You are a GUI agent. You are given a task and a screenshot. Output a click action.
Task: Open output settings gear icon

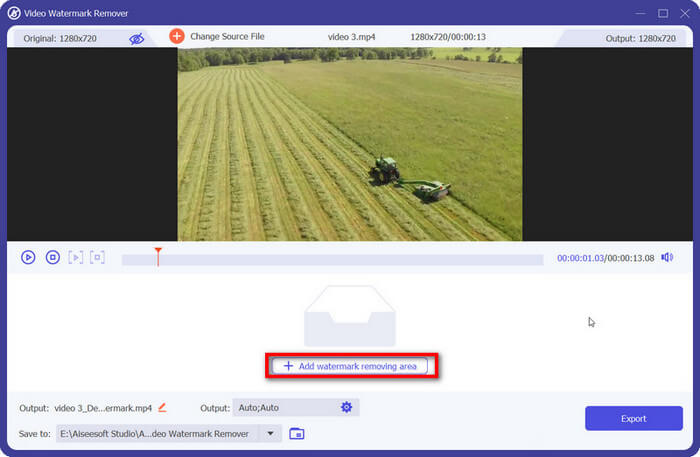tap(346, 407)
